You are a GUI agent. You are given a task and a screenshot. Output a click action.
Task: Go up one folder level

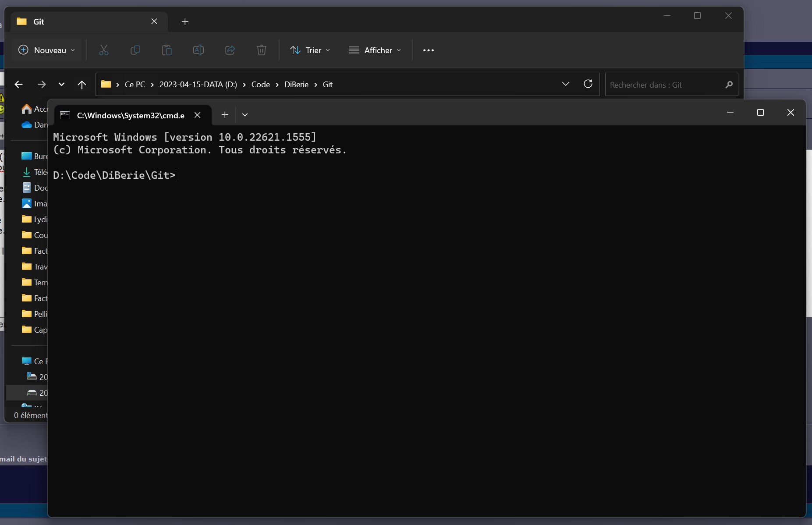click(x=82, y=85)
